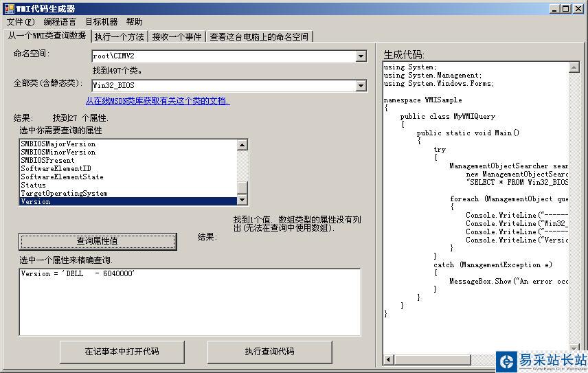
Task: Open the 从在线MSDN类库获取文档 link
Action: point(157,101)
